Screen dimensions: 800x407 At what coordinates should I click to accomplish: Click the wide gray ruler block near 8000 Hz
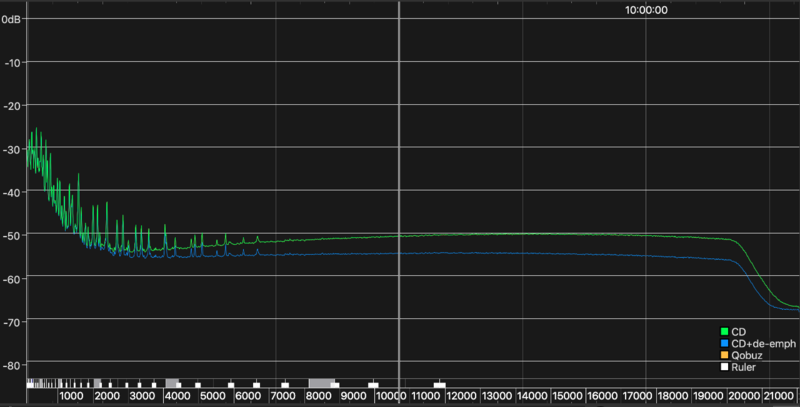pos(320,383)
